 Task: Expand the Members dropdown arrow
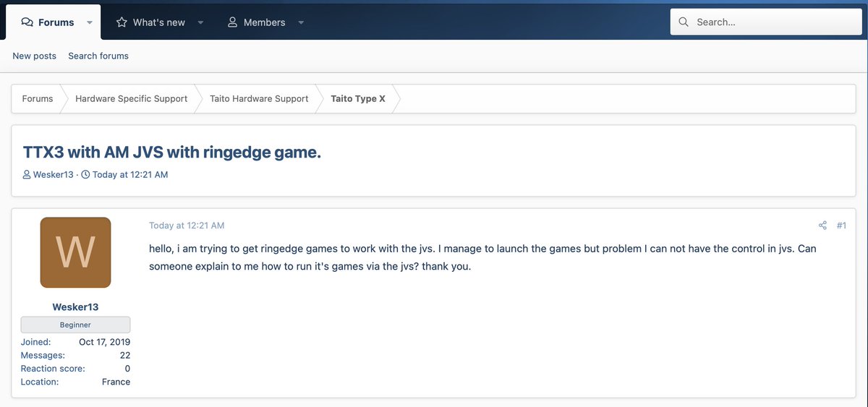click(x=301, y=22)
